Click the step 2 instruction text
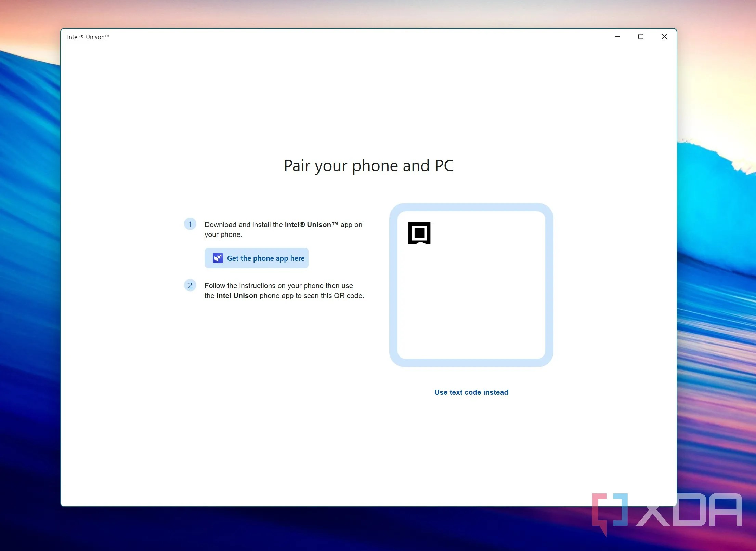756x551 pixels. pos(284,291)
